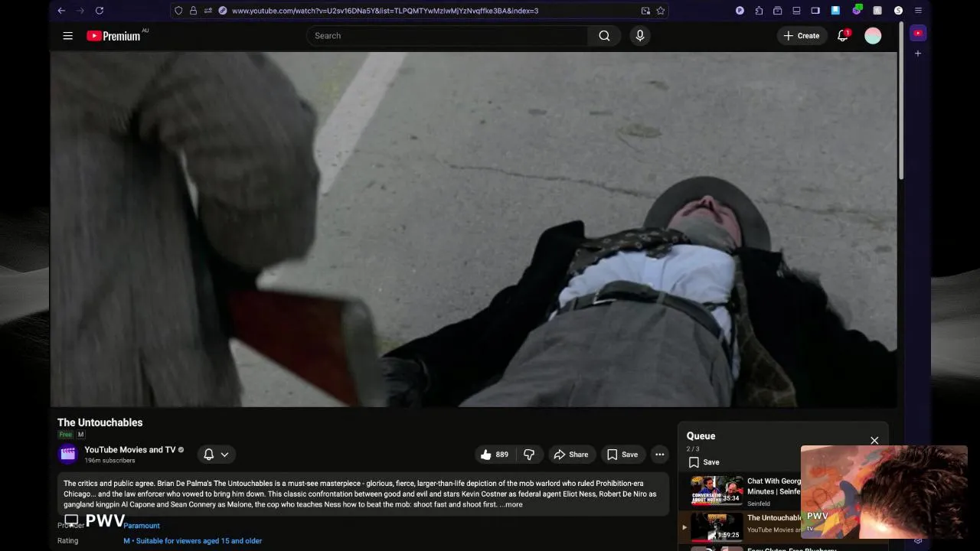Dislike the video with thumbs down
Image resolution: width=980 pixels, height=551 pixels.
(x=529, y=455)
